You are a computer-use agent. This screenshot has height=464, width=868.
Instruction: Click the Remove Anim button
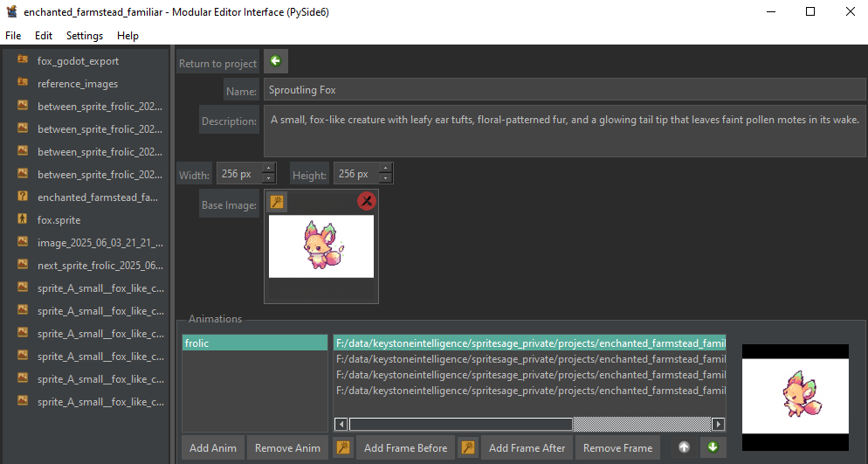coord(287,447)
